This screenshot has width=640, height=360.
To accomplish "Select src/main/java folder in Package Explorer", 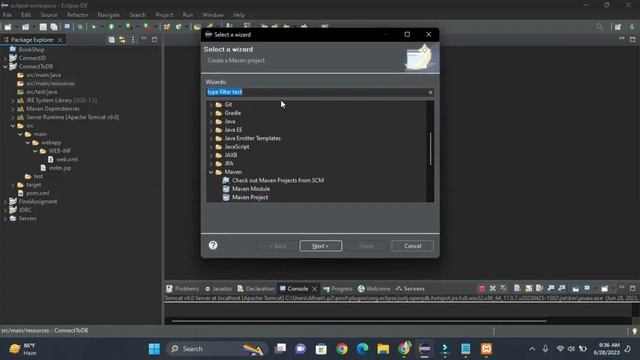I will click(x=39, y=75).
